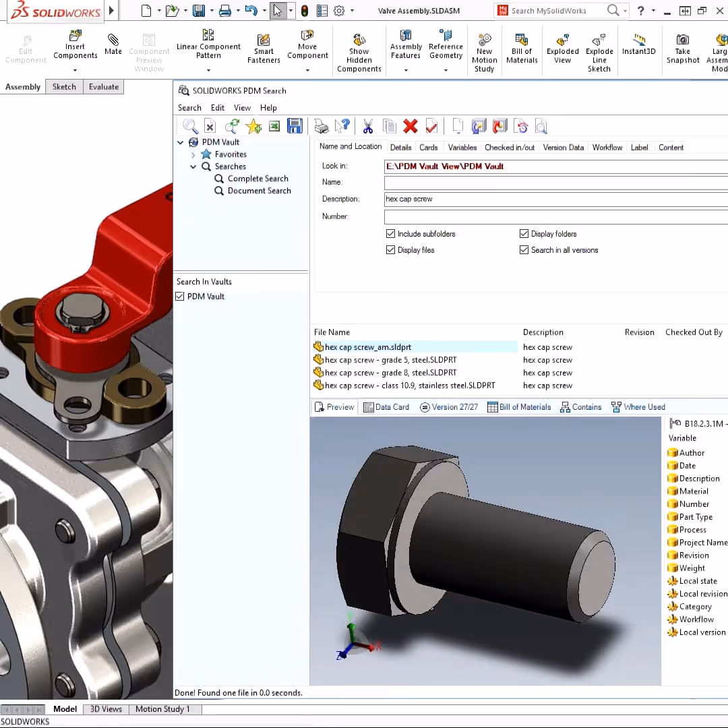
Task: Click the blue floppy save search icon
Action: click(x=295, y=126)
